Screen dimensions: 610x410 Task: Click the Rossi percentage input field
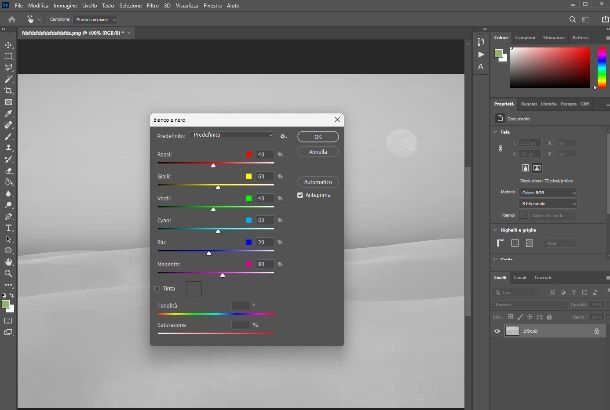(264, 154)
